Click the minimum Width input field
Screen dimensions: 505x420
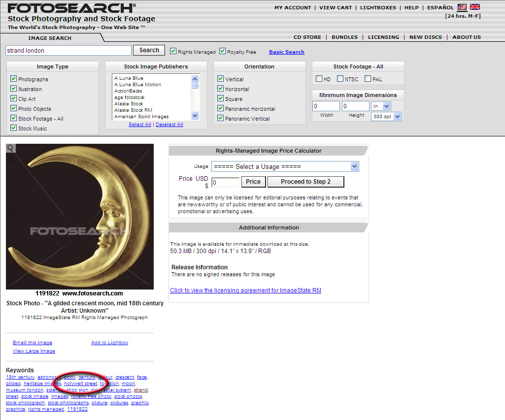tap(326, 106)
